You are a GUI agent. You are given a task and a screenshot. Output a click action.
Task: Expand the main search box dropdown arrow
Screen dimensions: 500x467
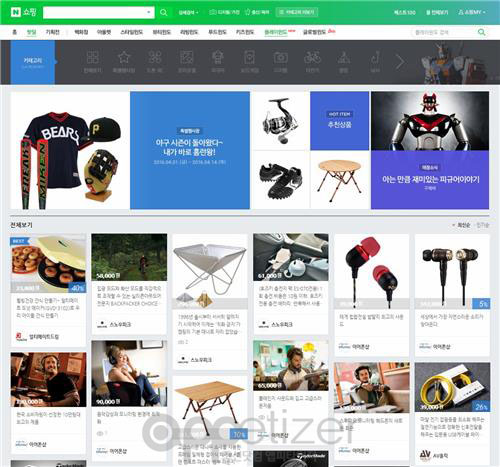(149, 13)
